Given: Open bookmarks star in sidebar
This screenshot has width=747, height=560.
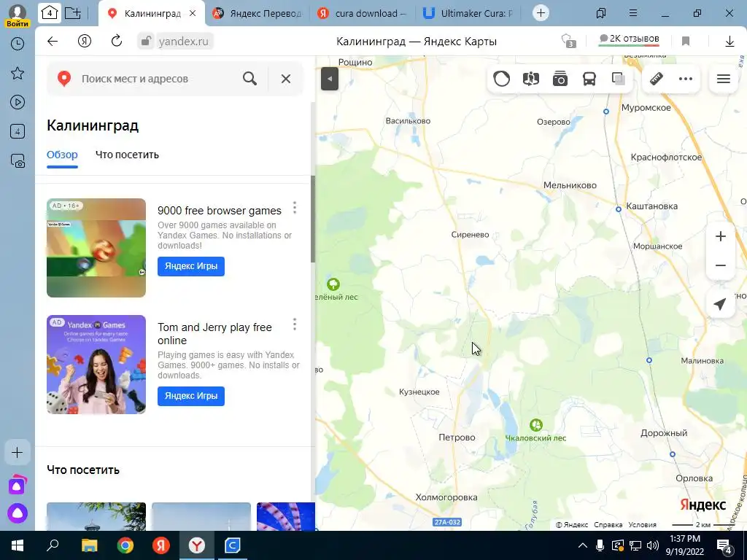Looking at the screenshot, I should (18, 74).
